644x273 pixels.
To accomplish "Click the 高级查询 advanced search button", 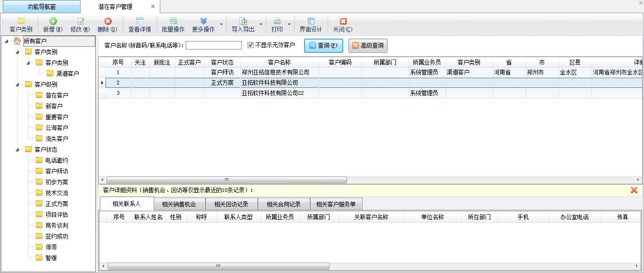I will (368, 46).
